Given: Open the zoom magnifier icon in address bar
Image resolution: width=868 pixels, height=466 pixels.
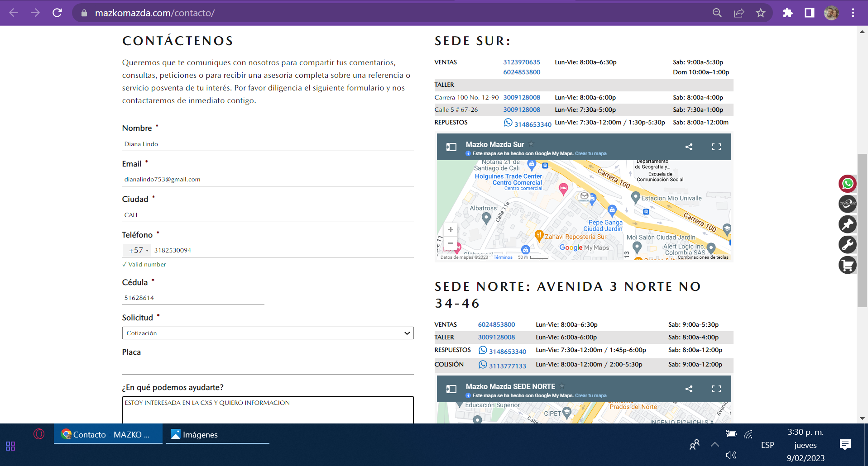Looking at the screenshot, I should tap(717, 13).
